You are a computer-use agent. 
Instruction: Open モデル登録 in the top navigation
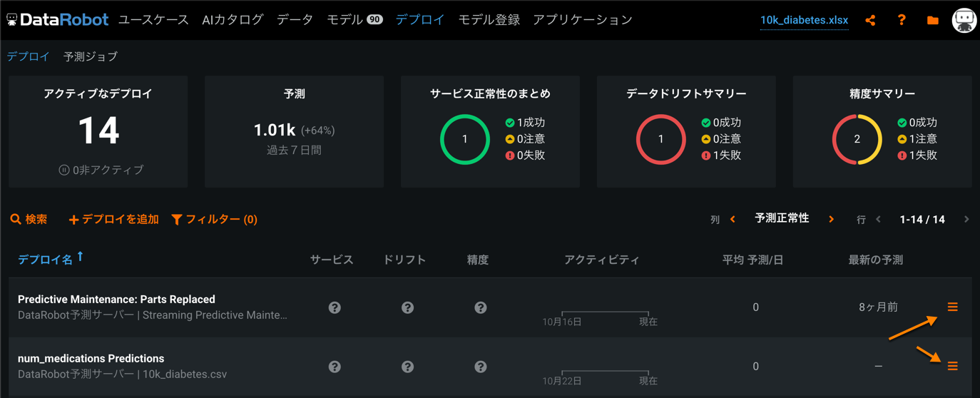(x=489, y=20)
